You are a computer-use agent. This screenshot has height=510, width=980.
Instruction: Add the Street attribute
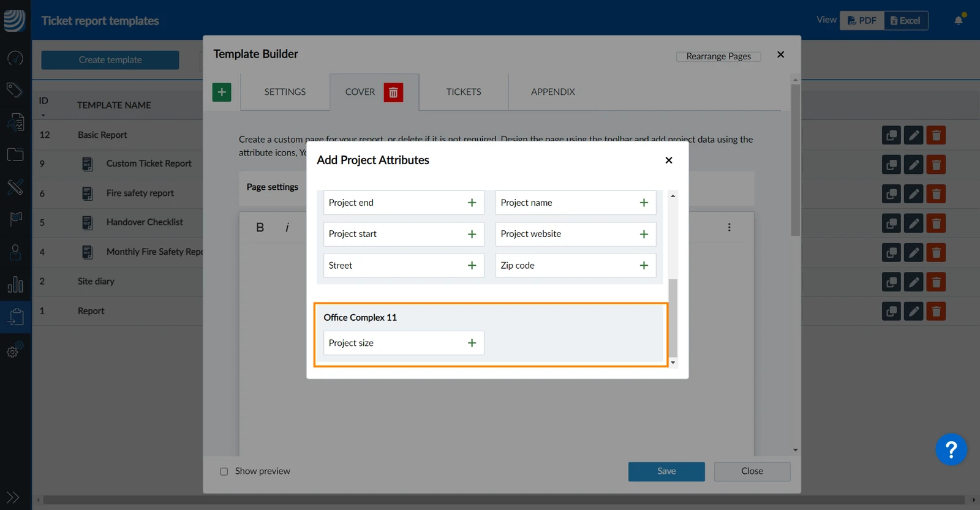point(472,265)
